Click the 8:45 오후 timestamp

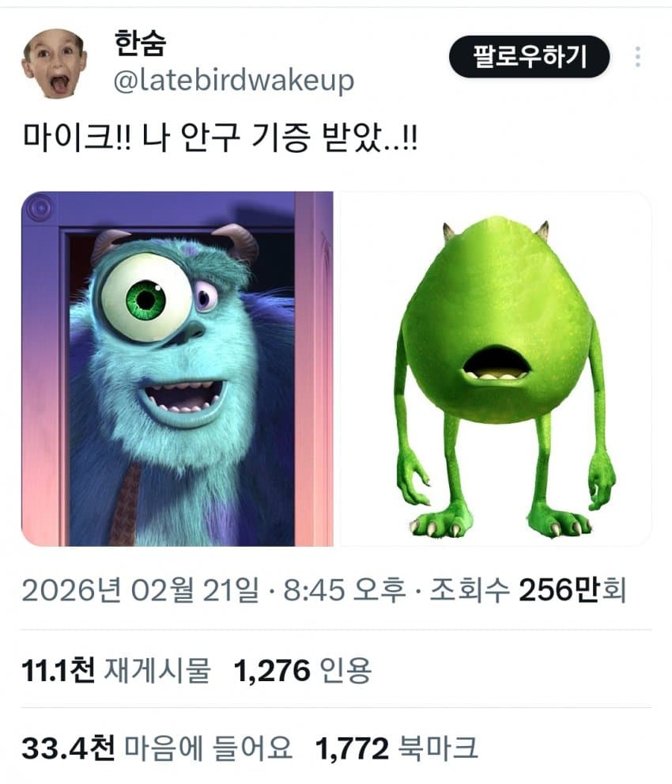pyautogui.click(x=345, y=590)
